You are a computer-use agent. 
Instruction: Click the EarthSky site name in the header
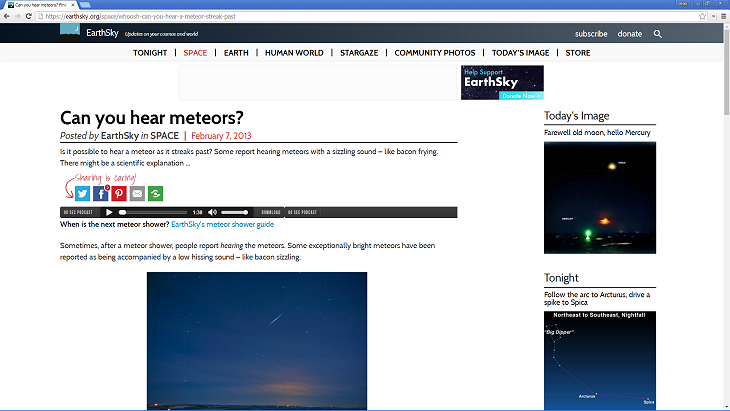(102, 33)
